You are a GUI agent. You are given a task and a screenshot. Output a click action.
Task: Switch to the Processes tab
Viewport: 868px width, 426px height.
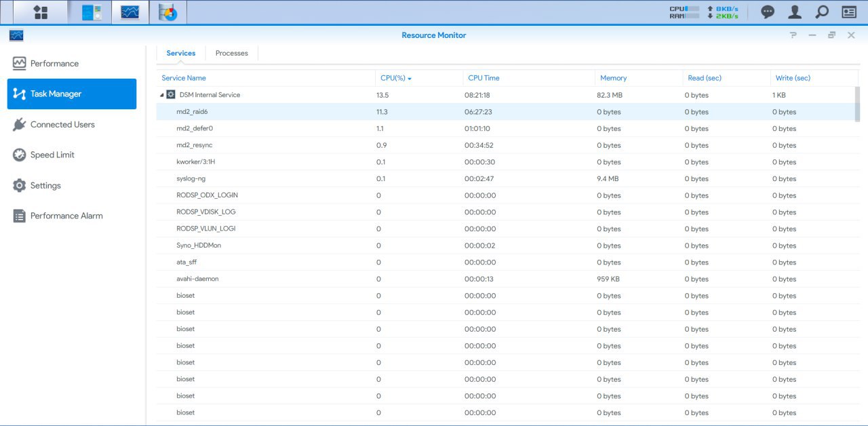[231, 53]
